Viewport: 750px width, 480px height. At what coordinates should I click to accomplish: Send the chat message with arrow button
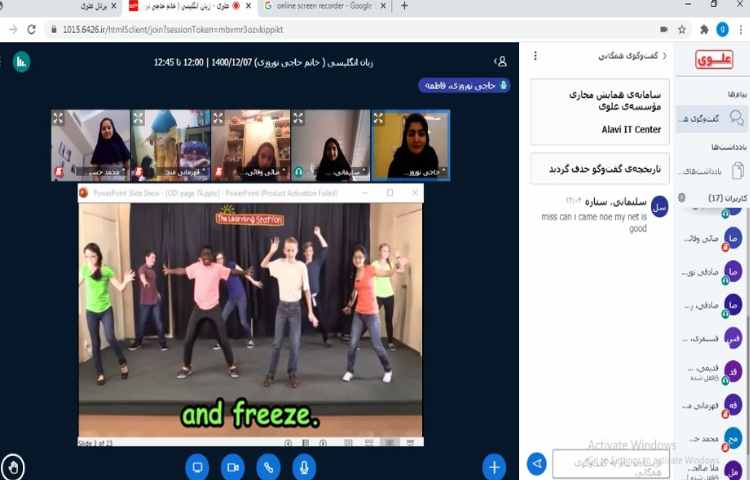[537, 464]
